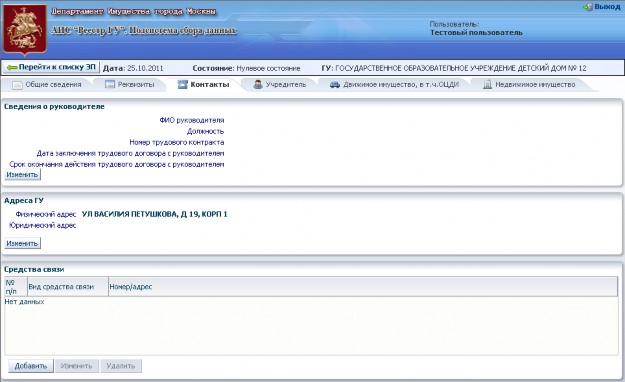Switch to Движимое имущество, в т.ч. ОЦДИ tab
This screenshot has height=382, width=625.
[394, 85]
